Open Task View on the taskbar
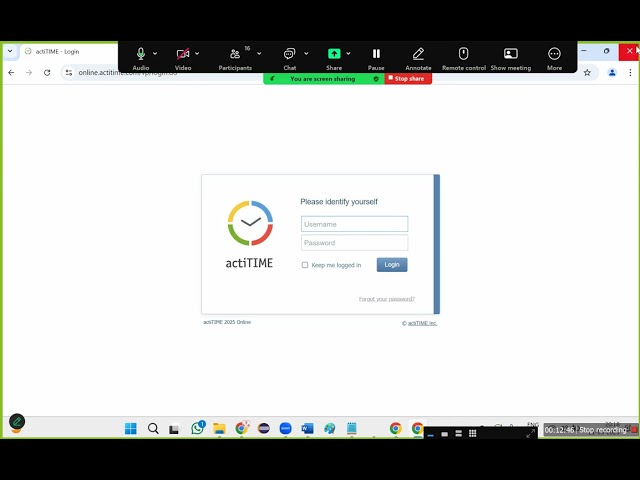Screen dimensions: 640x480 click(x=174, y=429)
